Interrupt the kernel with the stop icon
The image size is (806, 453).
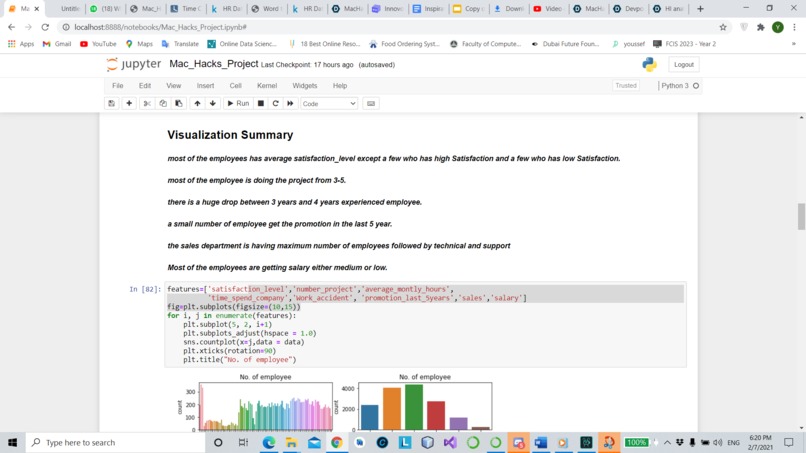261,103
